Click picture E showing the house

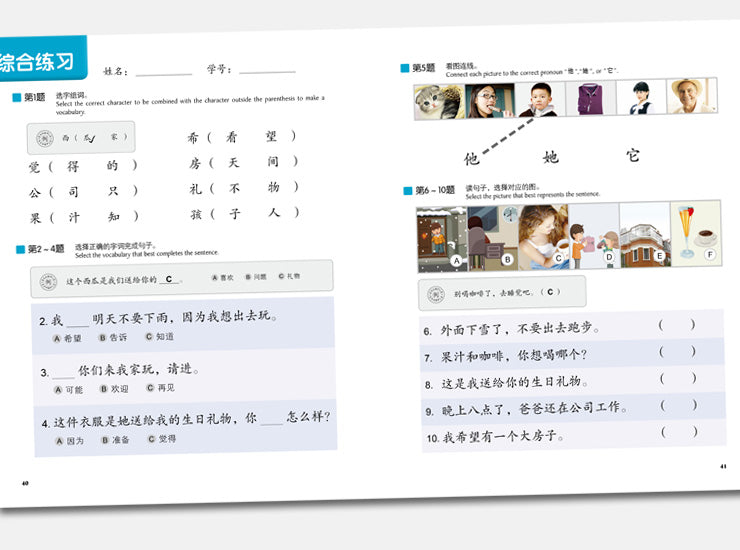644,233
